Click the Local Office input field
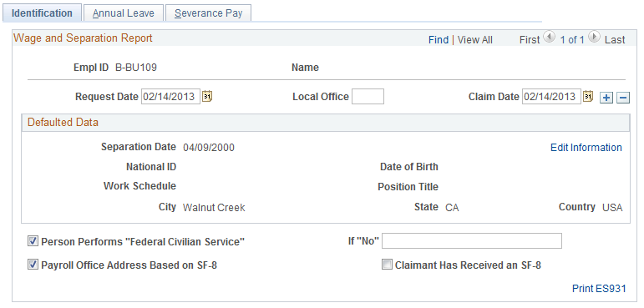This screenshot has height=308, width=644. 368,97
